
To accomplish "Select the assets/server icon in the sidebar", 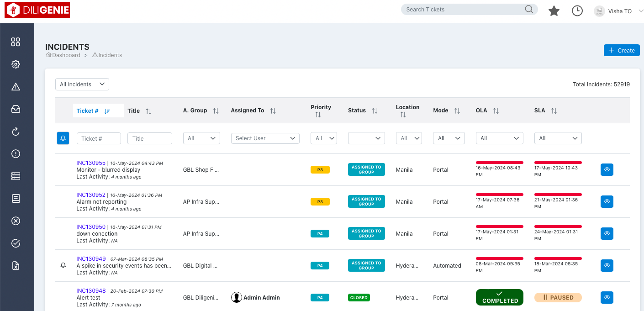I will coord(16,176).
